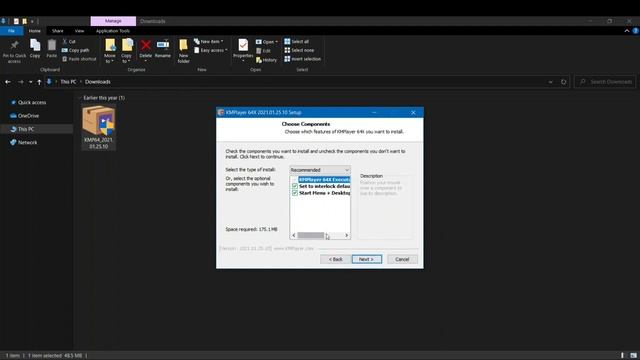Open Properties from the ribbon
640x360 pixels.
click(243, 51)
